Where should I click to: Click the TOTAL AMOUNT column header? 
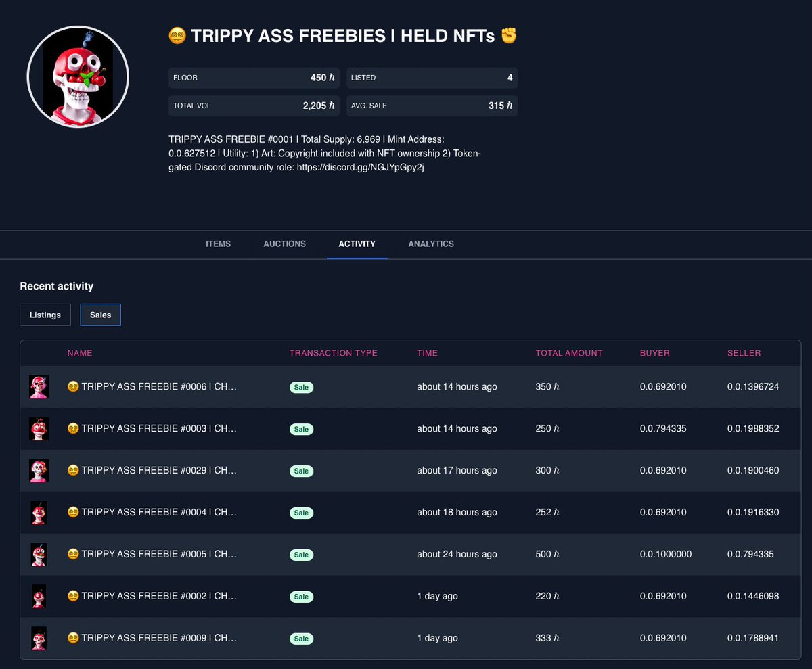[569, 353]
